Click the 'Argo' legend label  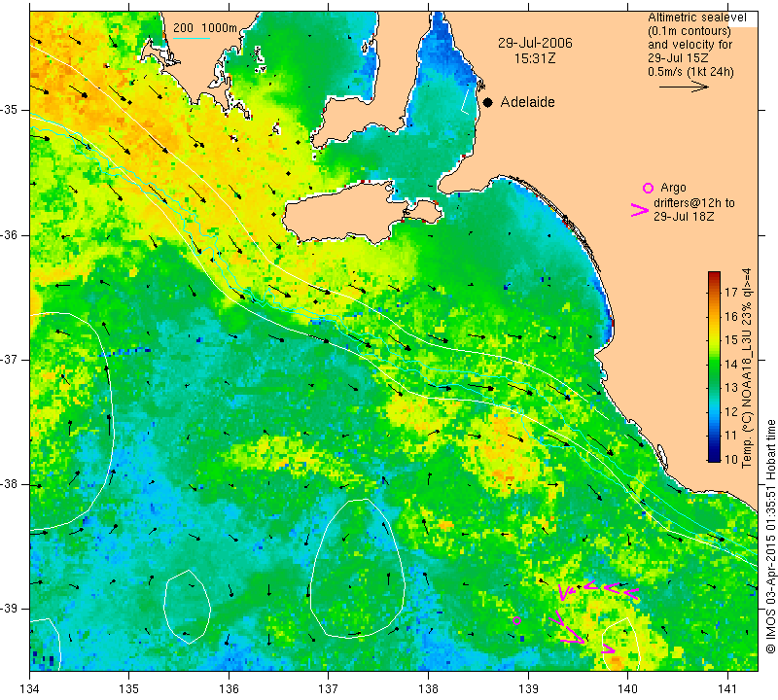pyautogui.click(x=673, y=188)
